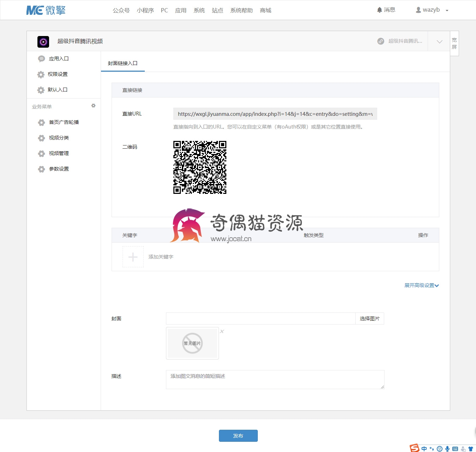Open the 小程序 menu
This screenshot has height=452, width=476.
coord(145,10)
